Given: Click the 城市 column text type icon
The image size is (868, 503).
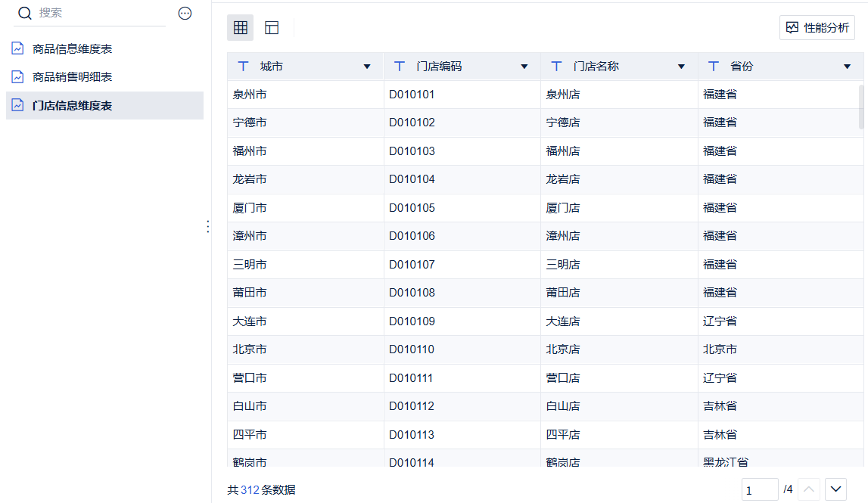Looking at the screenshot, I should (243, 67).
